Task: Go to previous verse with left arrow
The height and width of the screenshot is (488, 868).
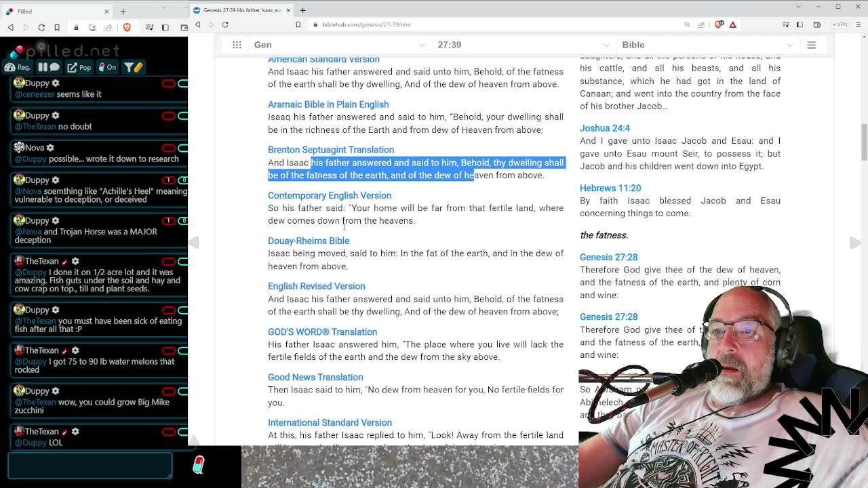Action: (194, 243)
